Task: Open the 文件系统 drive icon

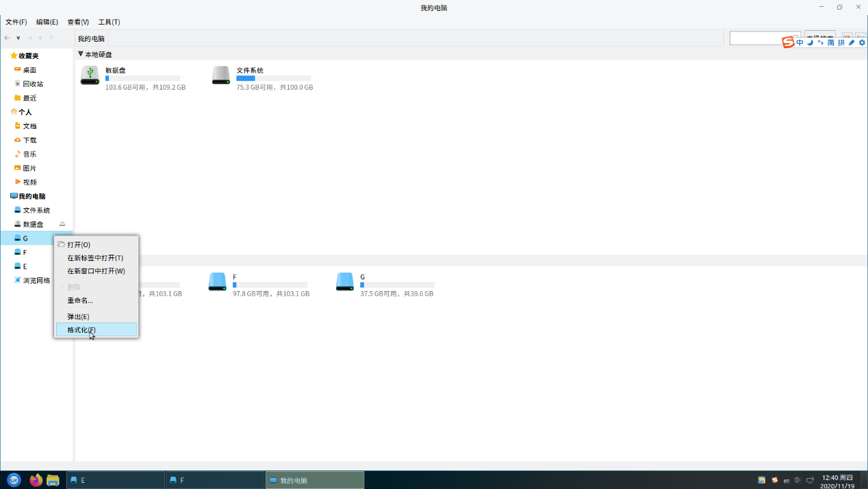Action: [221, 75]
